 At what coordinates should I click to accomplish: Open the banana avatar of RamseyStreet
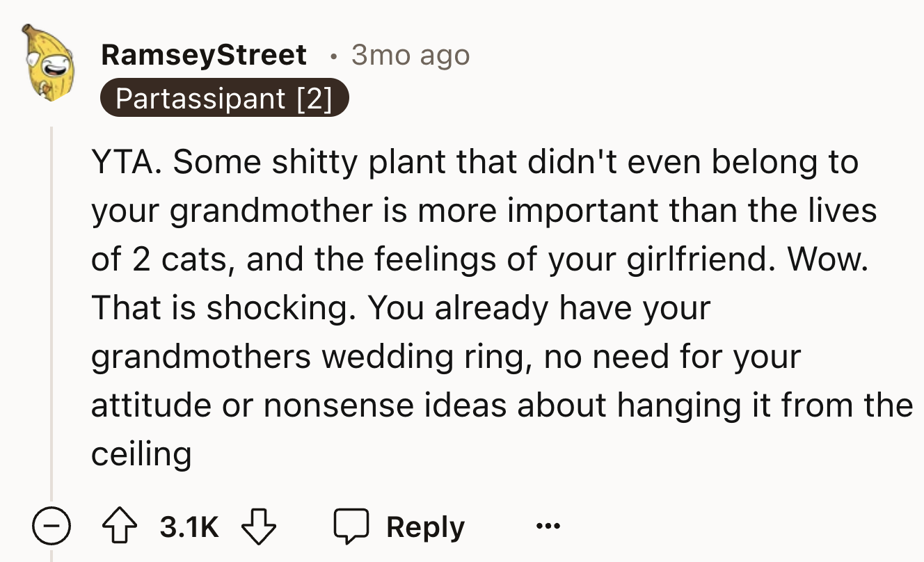47,61
